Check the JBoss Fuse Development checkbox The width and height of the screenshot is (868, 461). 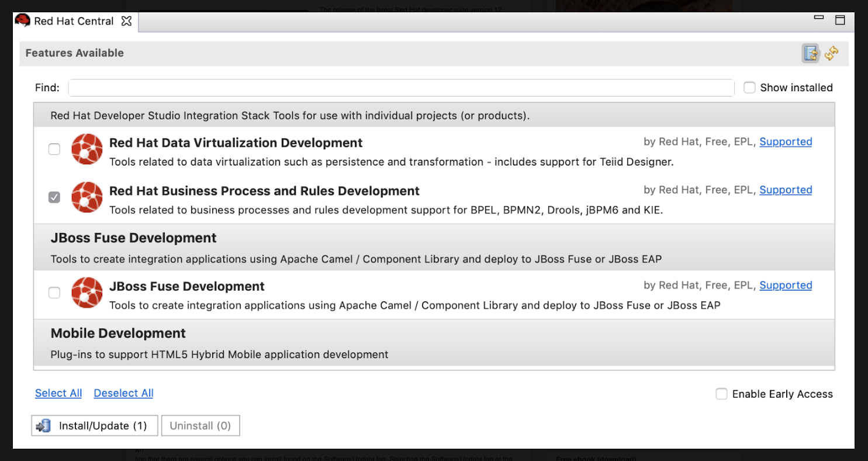[x=54, y=293]
